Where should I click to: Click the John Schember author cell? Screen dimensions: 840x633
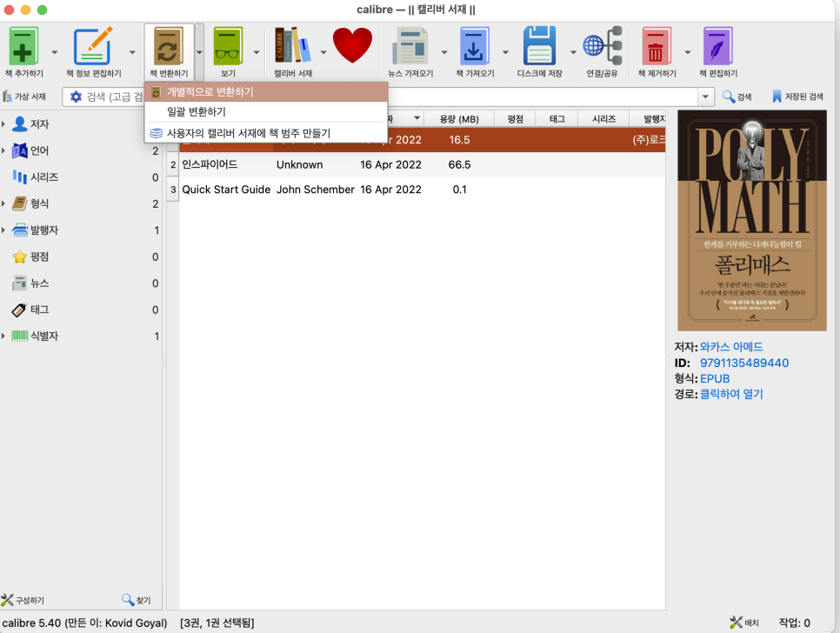tap(315, 189)
